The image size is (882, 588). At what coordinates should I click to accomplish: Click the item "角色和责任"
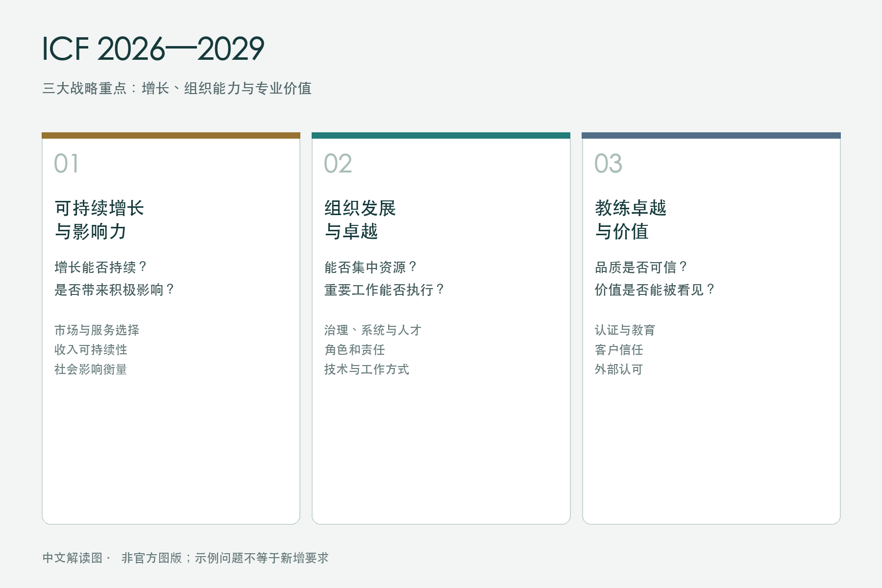pyautogui.click(x=355, y=350)
